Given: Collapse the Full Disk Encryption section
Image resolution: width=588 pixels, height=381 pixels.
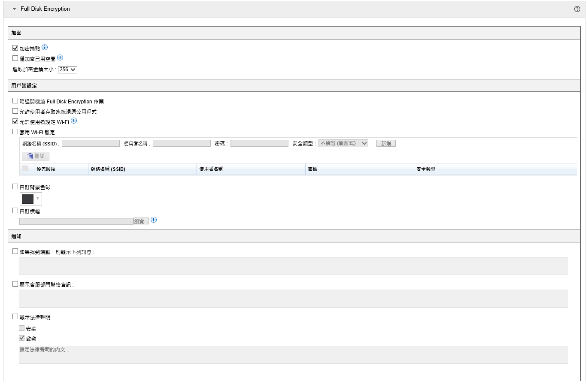Looking at the screenshot, I should pyautogui.click(x=14, y=9).
